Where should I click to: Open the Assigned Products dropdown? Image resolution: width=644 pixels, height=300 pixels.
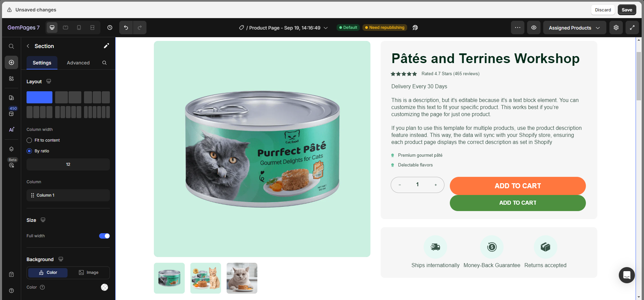[574, 28]
